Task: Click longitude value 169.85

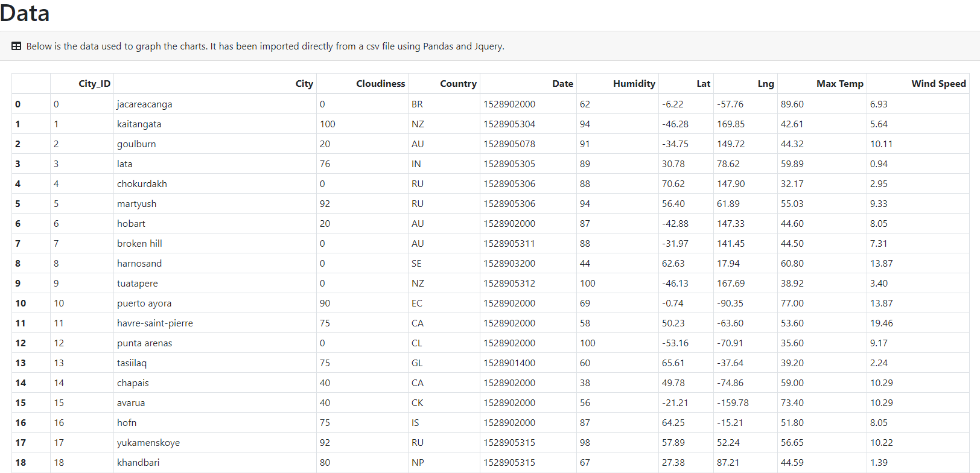Action: [731, 124]
